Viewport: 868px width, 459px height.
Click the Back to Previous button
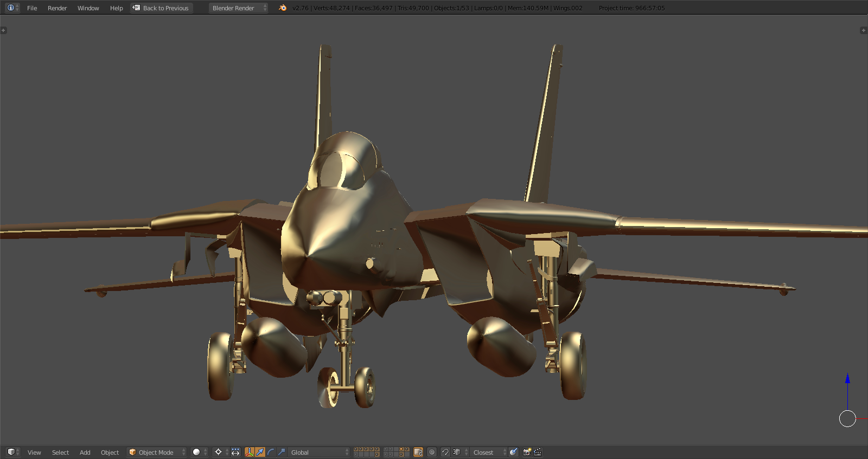[161, 8]
